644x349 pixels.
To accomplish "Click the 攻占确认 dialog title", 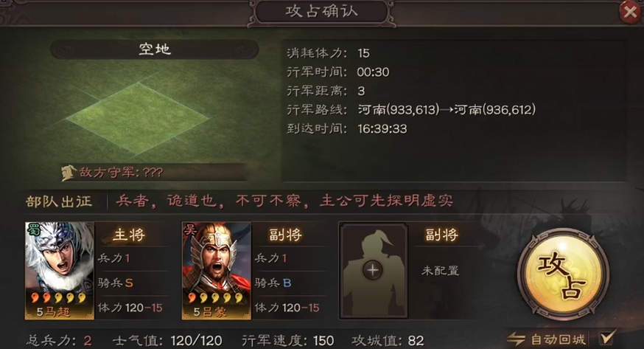I will [321, 12].
